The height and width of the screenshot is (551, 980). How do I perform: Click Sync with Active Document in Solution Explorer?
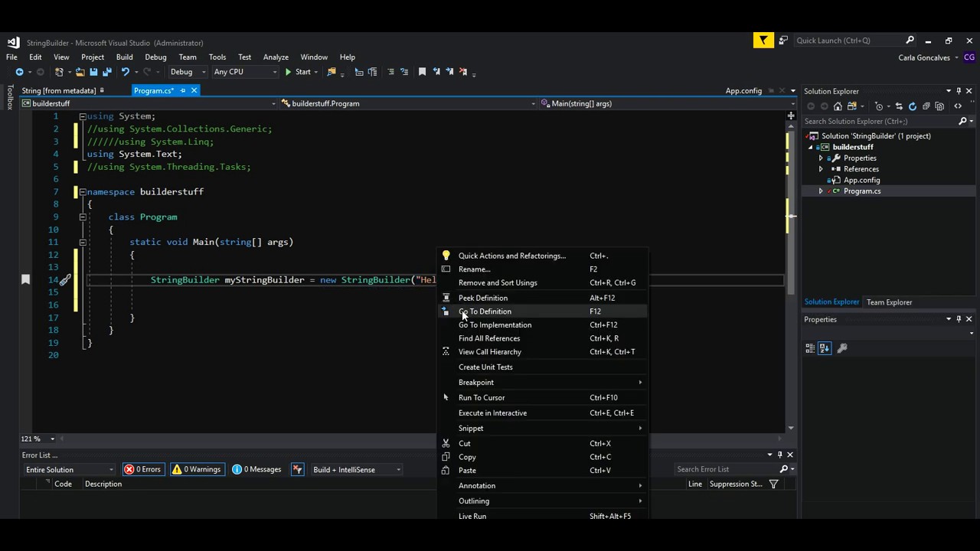point(899,106)
